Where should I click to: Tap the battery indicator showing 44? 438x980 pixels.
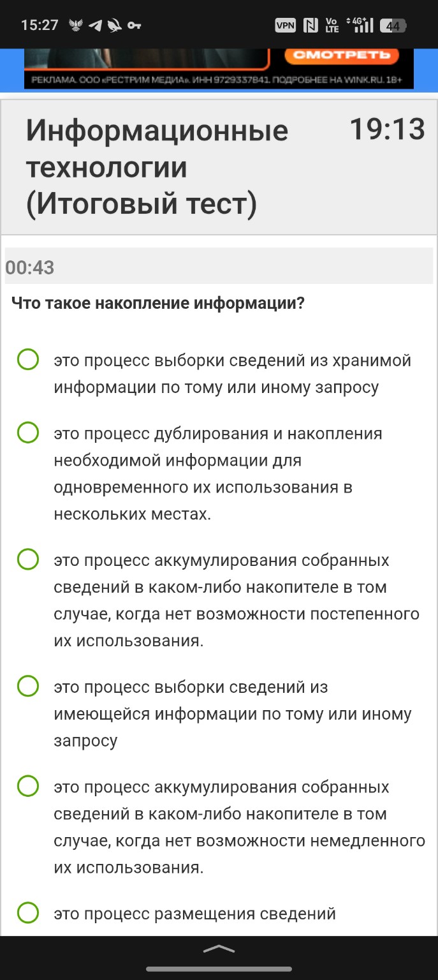(x=391, y=26)
